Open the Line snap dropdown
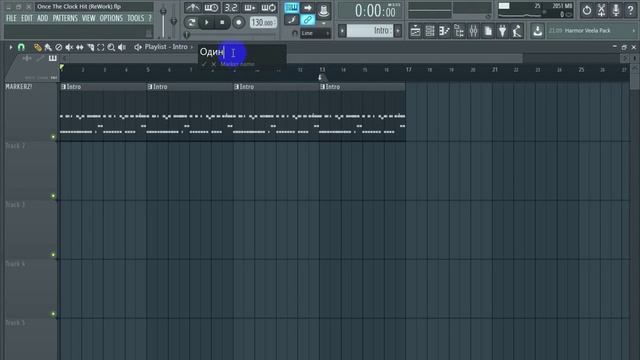Viewport: 640px width, 360px height. [x=315, y=33]
